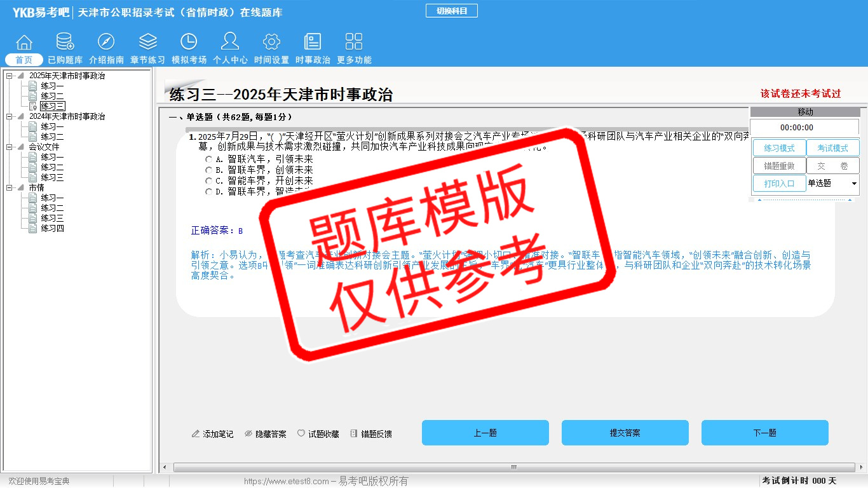This screenshot has width=868, height=488.
Task: Switch to 考试模式 tab
Action: coord(832,148)
